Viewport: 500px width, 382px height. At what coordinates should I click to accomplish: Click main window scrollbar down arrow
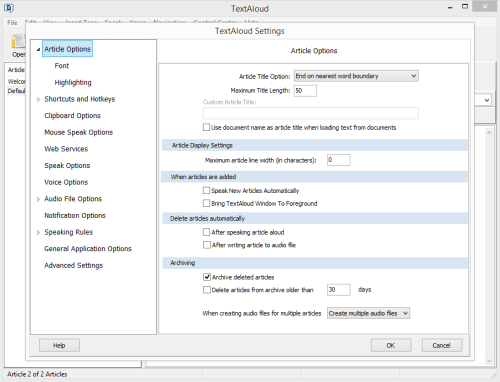489,361
